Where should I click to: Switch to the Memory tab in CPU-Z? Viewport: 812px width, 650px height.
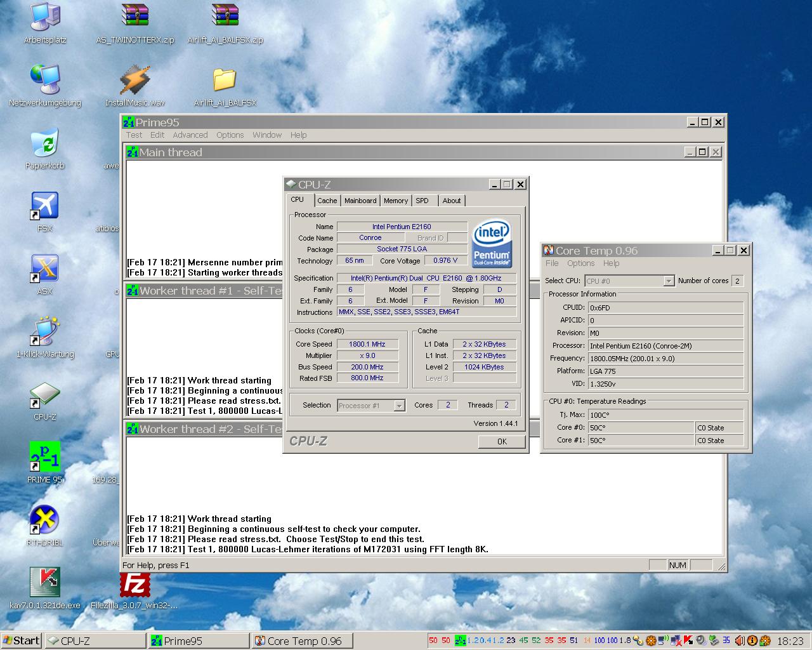[396, 201]
